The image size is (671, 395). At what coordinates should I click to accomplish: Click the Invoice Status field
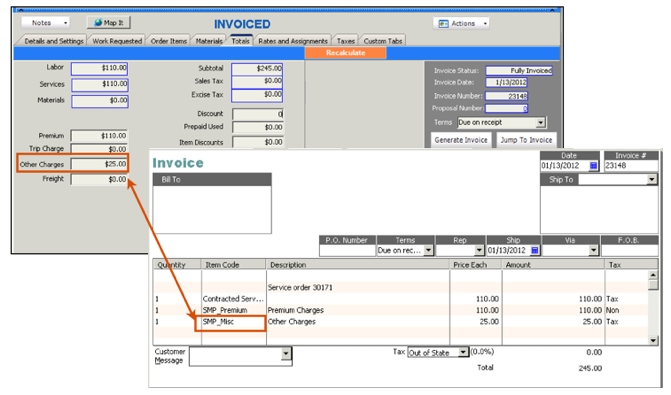[519, 71]
